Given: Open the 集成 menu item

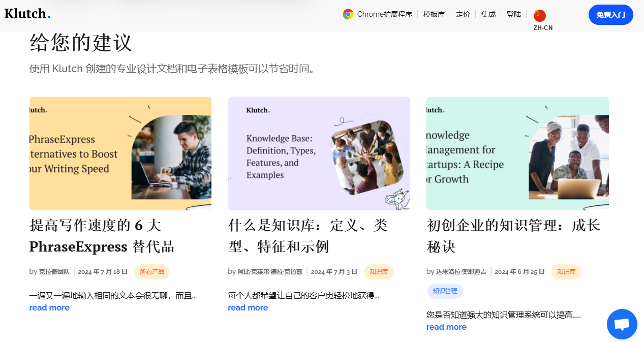Looking at the screenshot, I should [x=488, y=14].
